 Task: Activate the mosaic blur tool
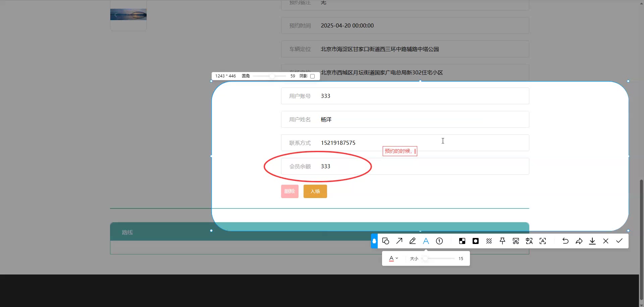[462, 241]
